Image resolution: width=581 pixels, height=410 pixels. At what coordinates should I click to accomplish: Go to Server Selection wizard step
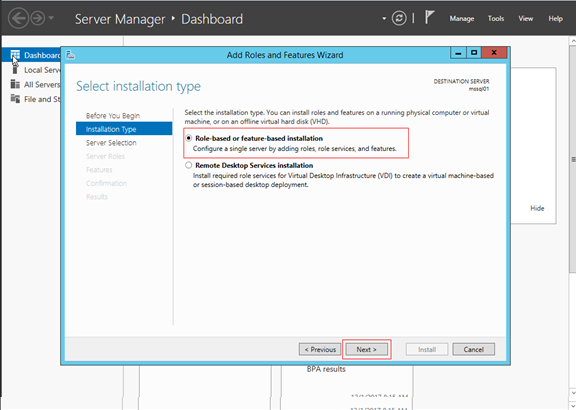click(x=111, y=143)
